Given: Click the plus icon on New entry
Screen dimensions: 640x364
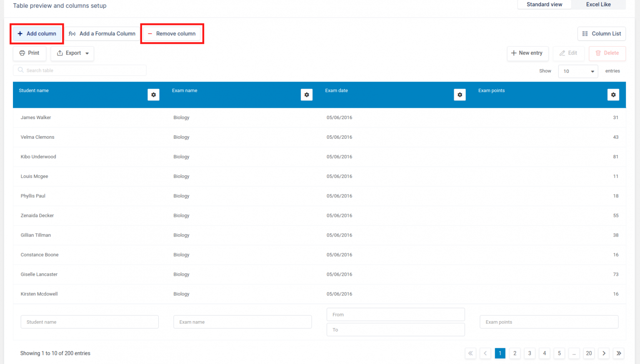Looking at the screenshot, I should [x=514, y=53].
